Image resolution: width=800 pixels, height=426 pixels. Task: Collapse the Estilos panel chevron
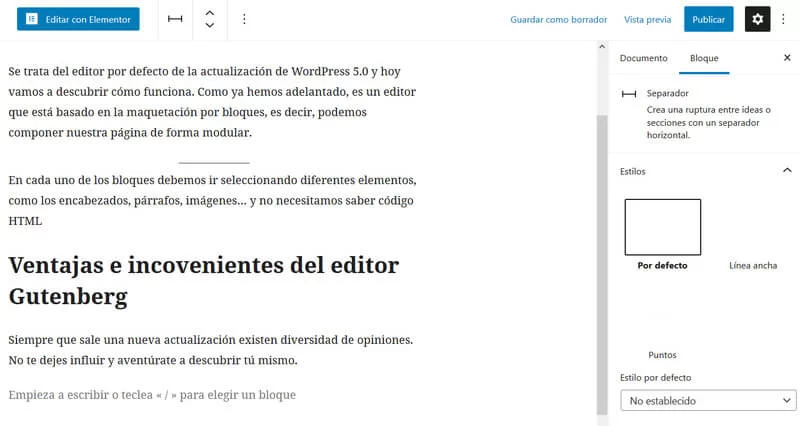pos(787,170)
